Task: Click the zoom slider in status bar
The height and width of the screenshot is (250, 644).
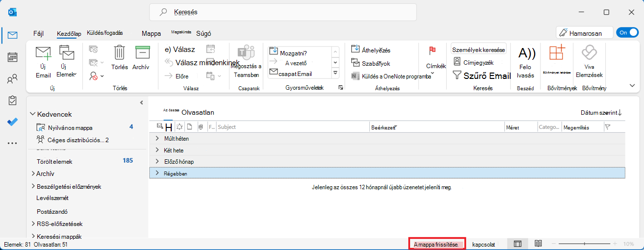Action: click(x=585, y=244)
